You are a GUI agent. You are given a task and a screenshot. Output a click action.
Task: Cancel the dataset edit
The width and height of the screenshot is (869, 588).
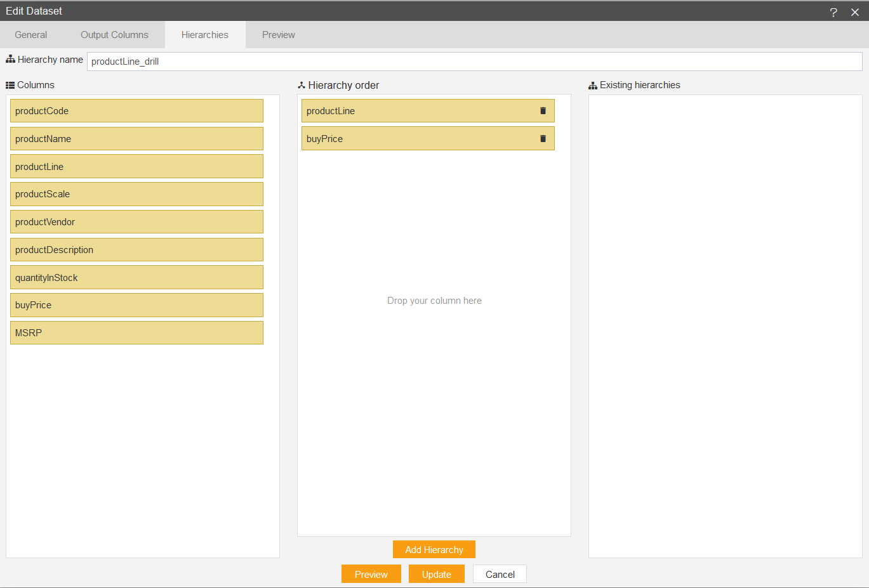pos(500,574)
